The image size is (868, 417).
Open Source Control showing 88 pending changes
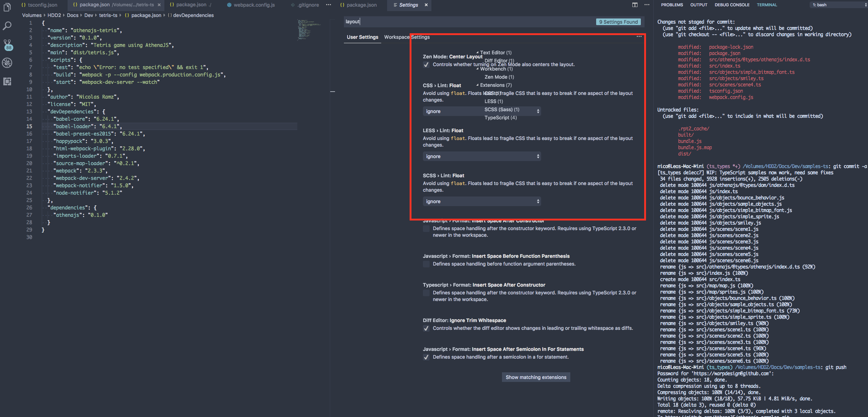pos(7,42)
